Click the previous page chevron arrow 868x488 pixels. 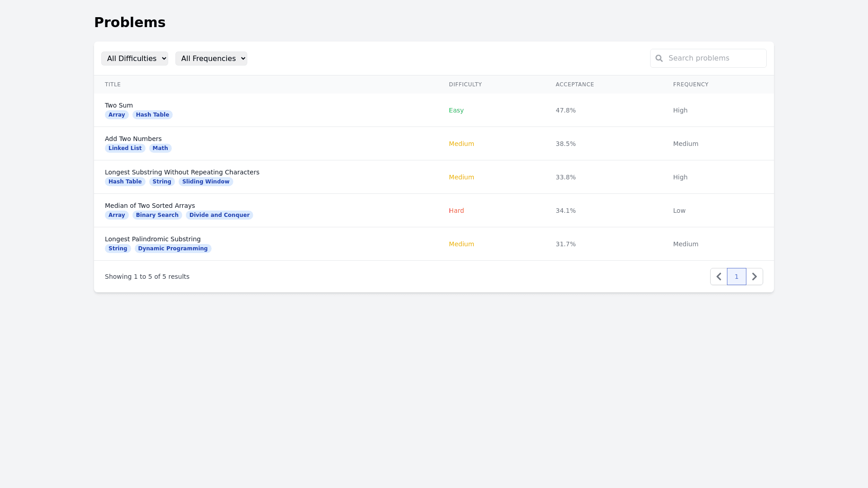718,276
